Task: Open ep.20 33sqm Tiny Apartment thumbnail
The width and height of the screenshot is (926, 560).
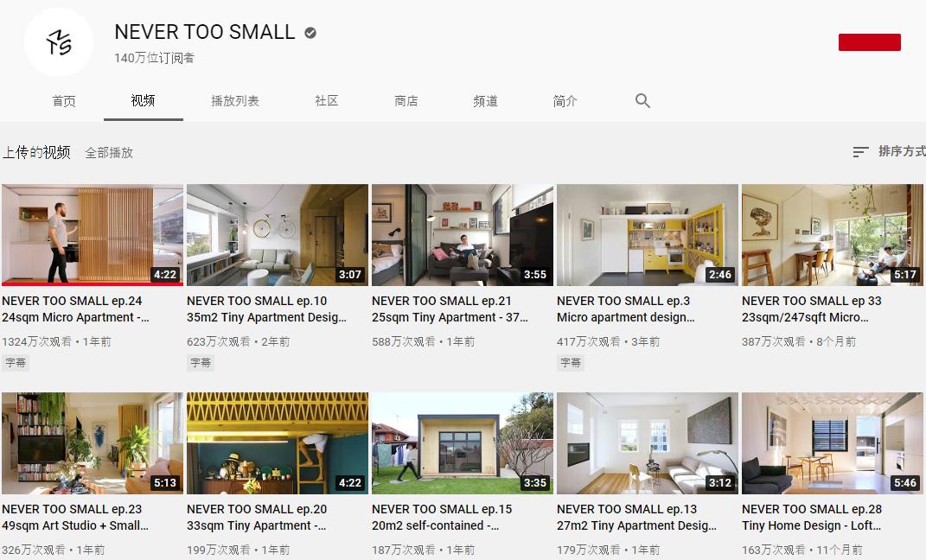Action: click(277, 443)
